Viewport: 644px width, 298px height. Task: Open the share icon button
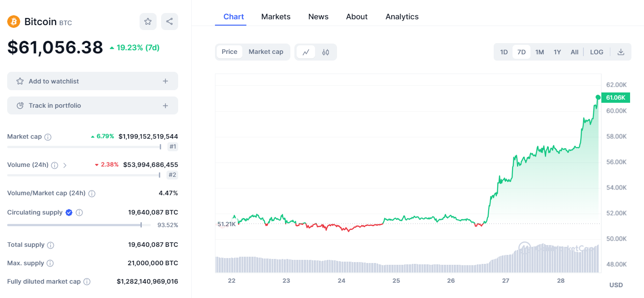click(x=170, y=22)
